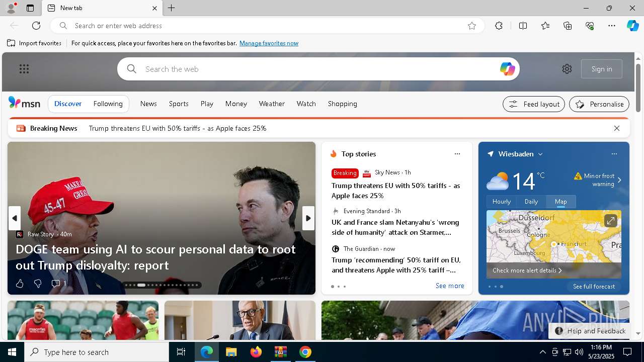Expand the Wiesbaden location dropdown
This screenshot has height=362, width=644.
(x=540, y=154)
